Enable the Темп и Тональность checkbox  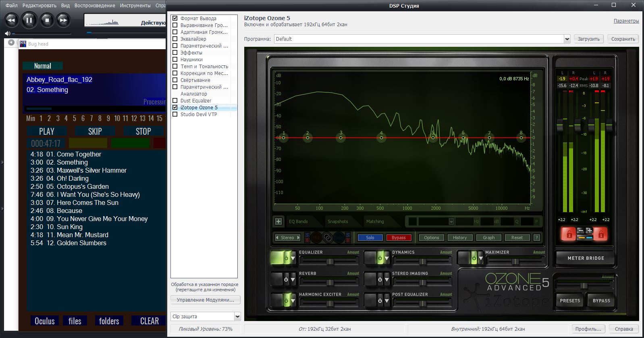175,66
